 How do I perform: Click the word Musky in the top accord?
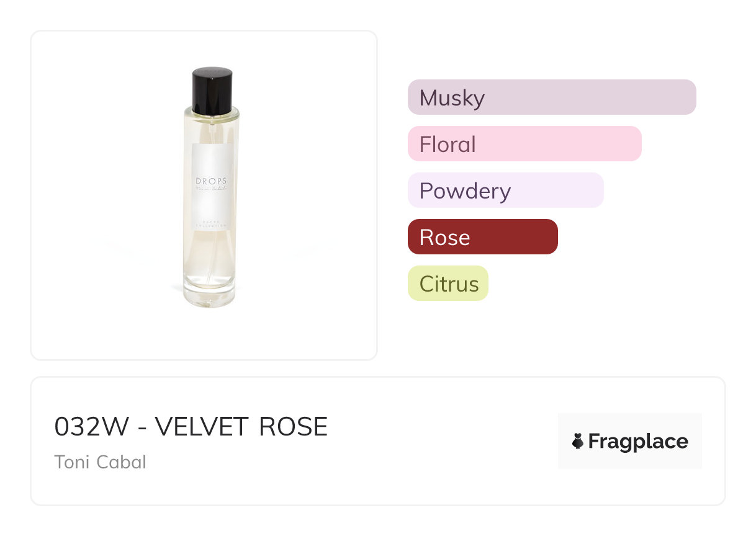click(452, 98)
